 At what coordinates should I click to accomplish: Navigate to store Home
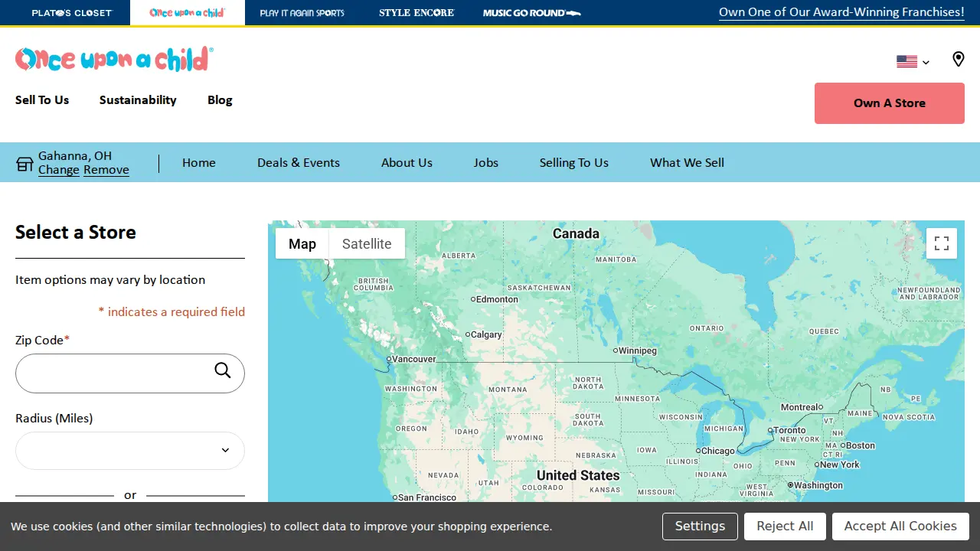(x=199, y=163)
